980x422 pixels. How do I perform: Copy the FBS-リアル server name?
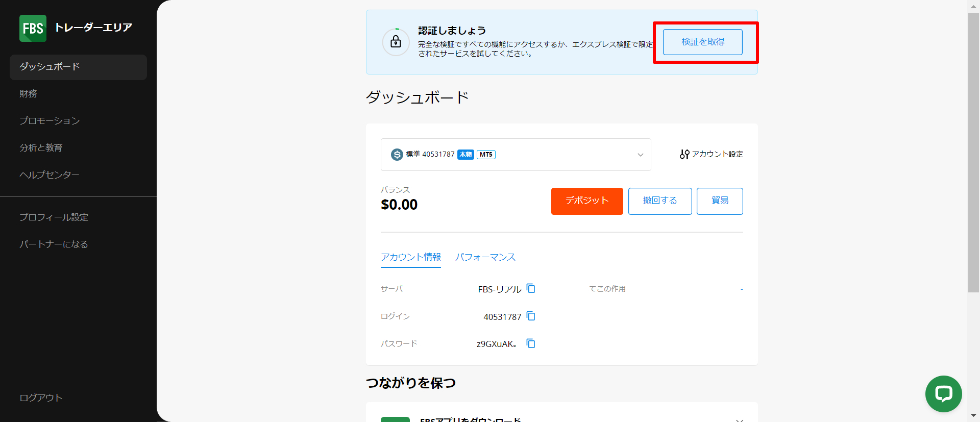(x=531, y=289)
